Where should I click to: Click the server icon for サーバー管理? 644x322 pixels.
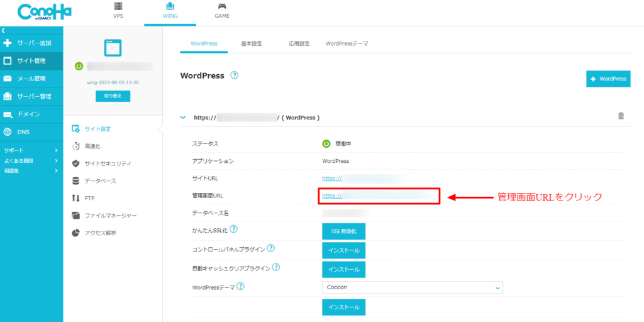[8, 96]
